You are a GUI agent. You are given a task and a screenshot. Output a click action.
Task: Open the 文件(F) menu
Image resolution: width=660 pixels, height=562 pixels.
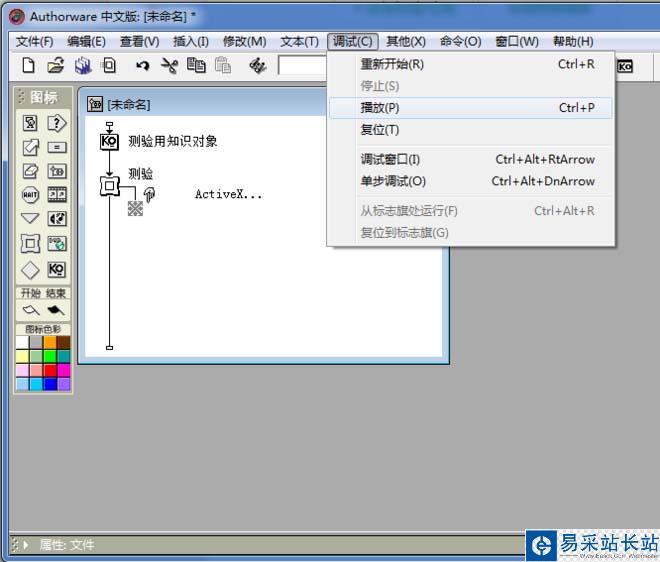click(x=35, y=42)
